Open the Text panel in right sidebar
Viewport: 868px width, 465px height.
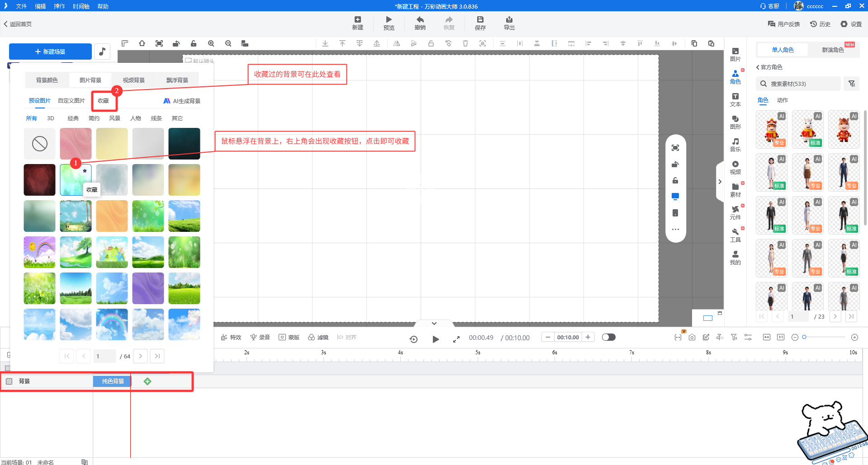click(x=735, y=99)
